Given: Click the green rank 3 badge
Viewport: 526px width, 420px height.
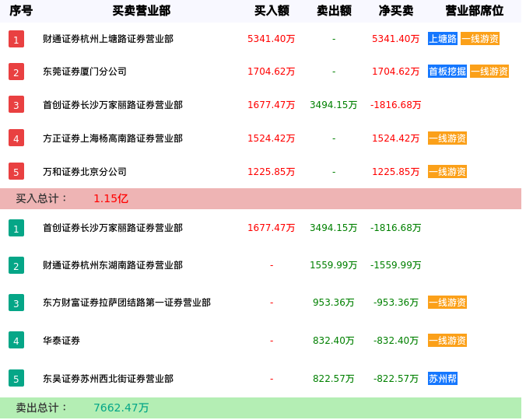Looking at the screenshot, I should (16, 303).
